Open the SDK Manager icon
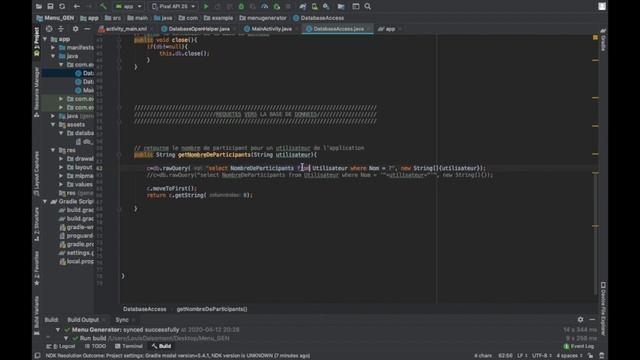Screen dimensions: 640x360 pos(326,7)
